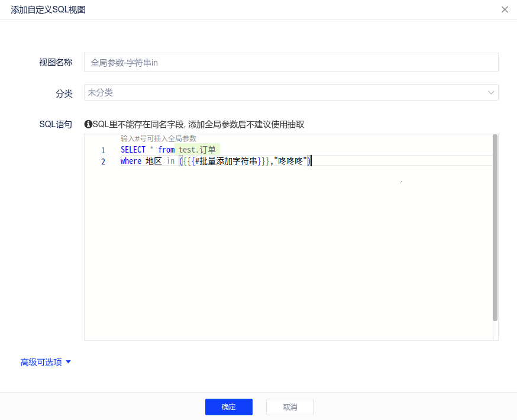Click the triangle arrow beside 高级可选项
The height and width of the screenshot is (420, 517).
[x=68, y=362]
